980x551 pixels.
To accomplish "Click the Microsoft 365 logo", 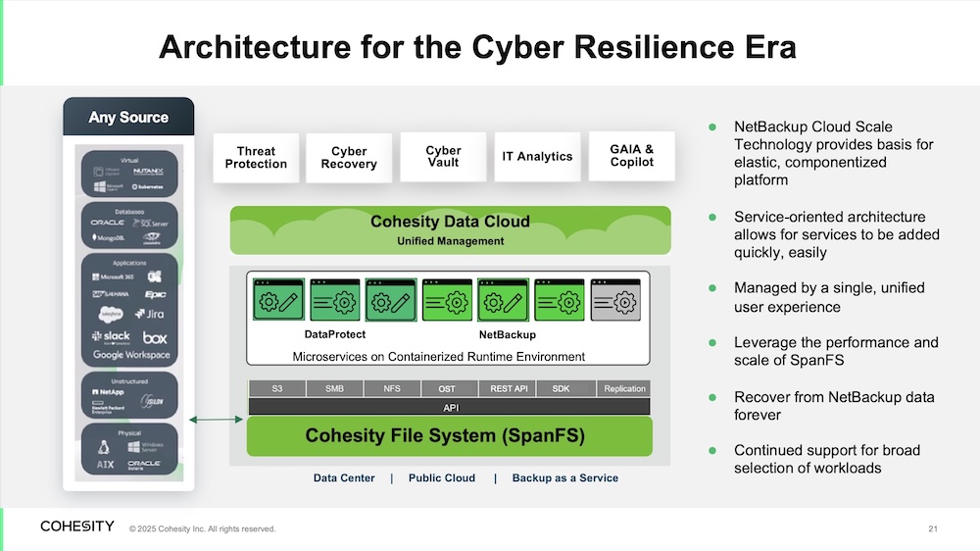I will [x=113, y=276].
